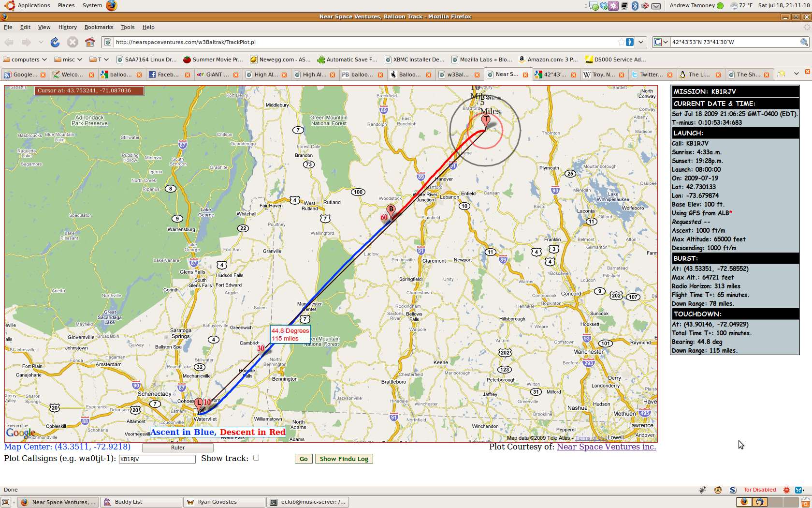
Task: Open the Near Space Ventures inc. link
Action: pyautogui.click(x=606, y=447)
